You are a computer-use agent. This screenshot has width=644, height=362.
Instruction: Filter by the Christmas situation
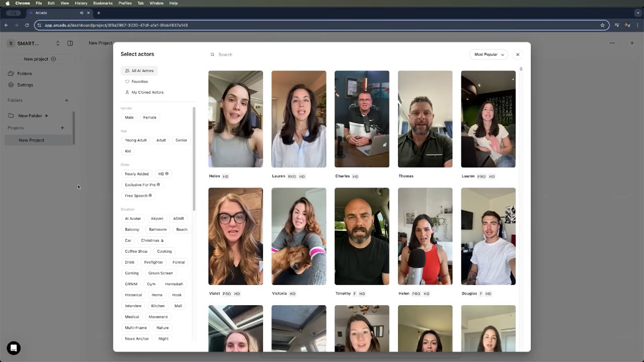(152, 240)
